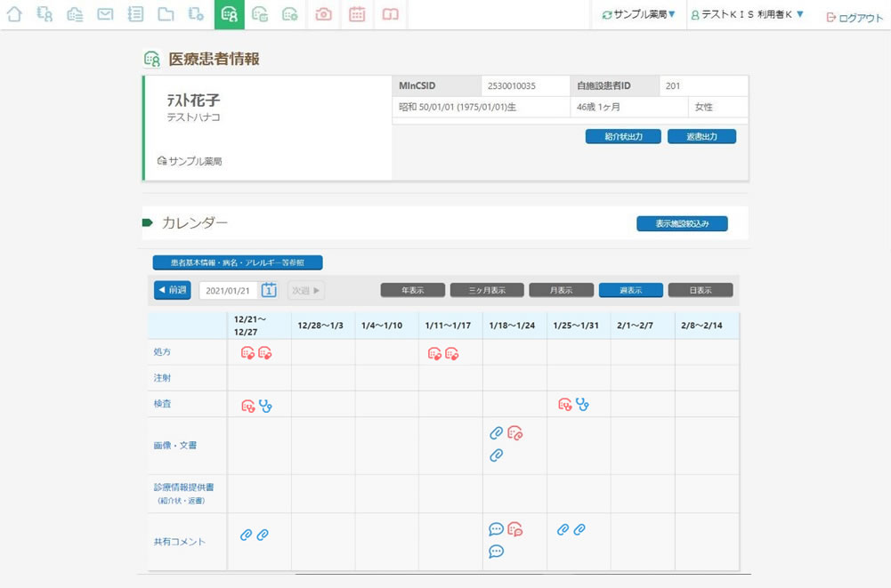
Task: Click the 検査 test icon for week 1/25〜1/31
Action: pyautogui.click(x=563, y=402)
